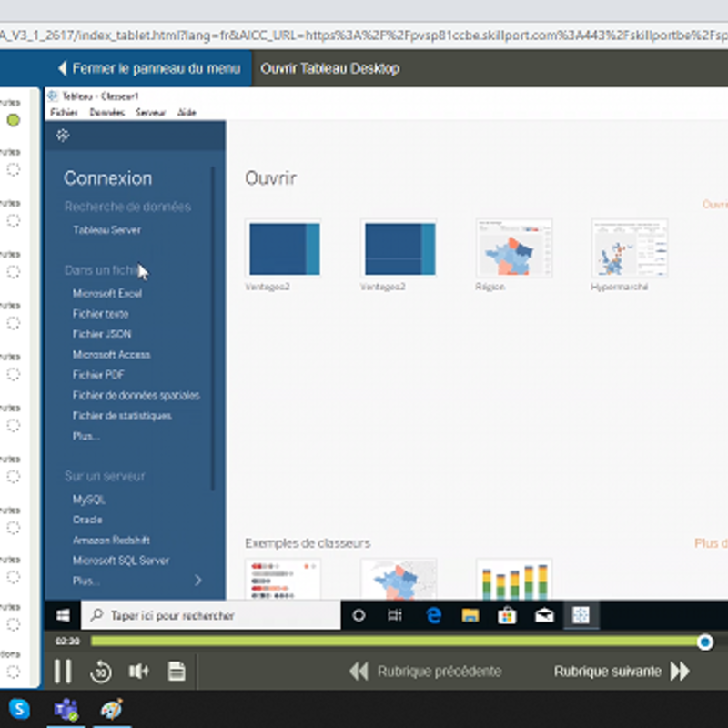Click the green completed status circle
The height and width of the screenshot is (728, 728).
tap(14, 120)
